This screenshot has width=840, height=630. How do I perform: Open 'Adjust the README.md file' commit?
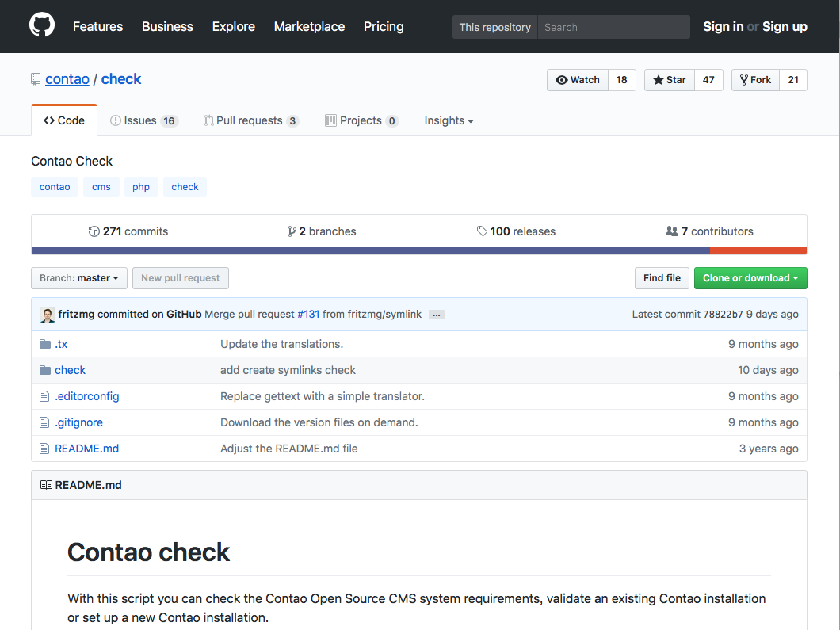click(x=289, y=449)
